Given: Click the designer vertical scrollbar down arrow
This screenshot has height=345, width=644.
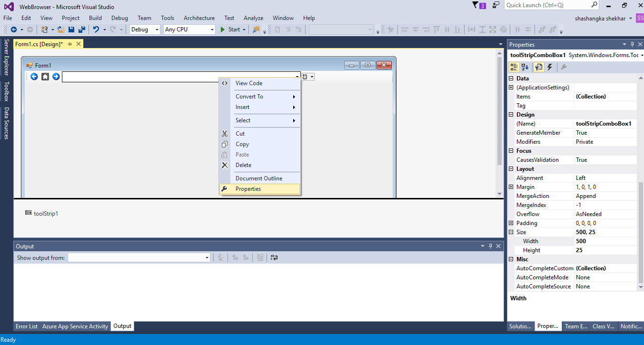Looking at the screenshot, I should pyautogui.click(x=499, y=194).
